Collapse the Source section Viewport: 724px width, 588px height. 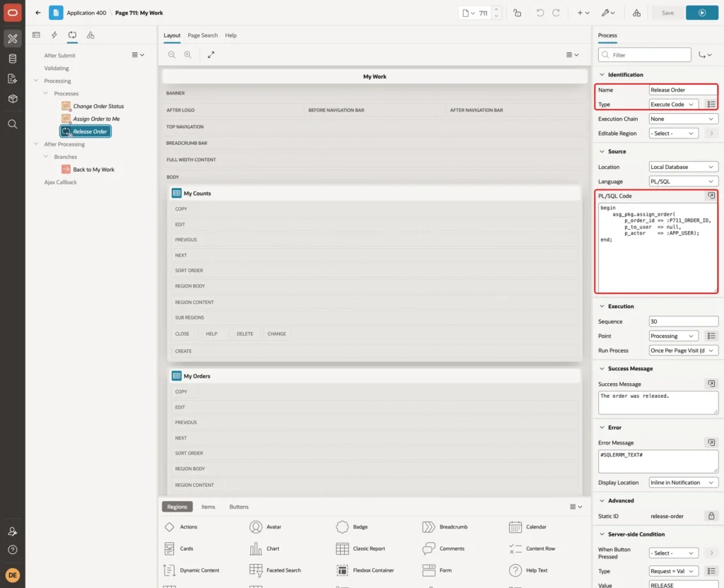pyautogui.click(x=602, y=151)
